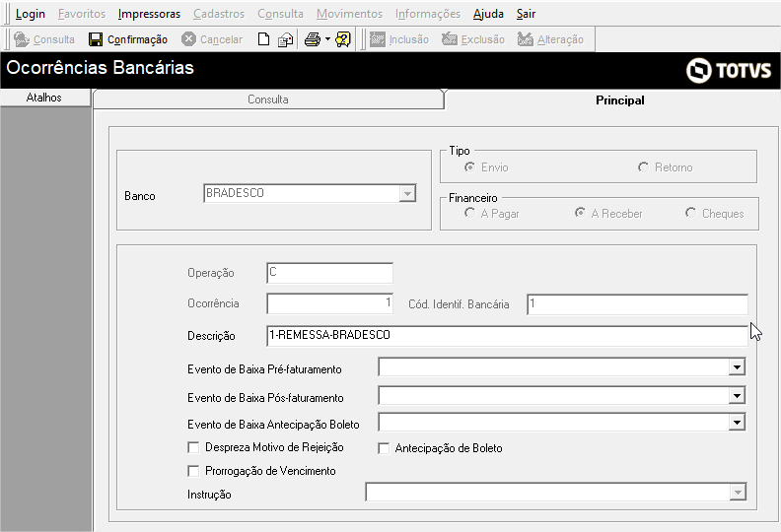The image size is (781, 532).
Task: Click the Inclusão toolbar button
Action: click(399, 39)
